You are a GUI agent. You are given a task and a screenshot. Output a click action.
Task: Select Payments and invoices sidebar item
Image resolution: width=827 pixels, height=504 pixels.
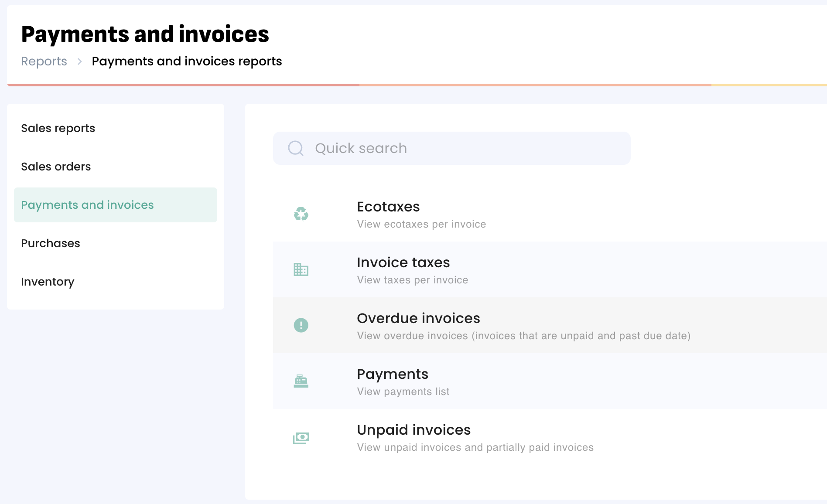(x=87, y=205)
